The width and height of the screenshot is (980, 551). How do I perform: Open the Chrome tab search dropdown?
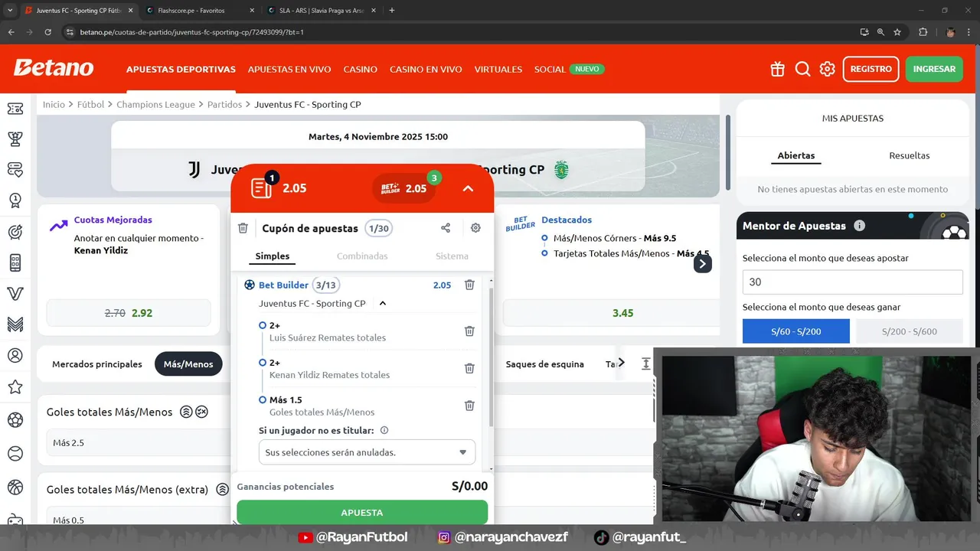point(10,10)
